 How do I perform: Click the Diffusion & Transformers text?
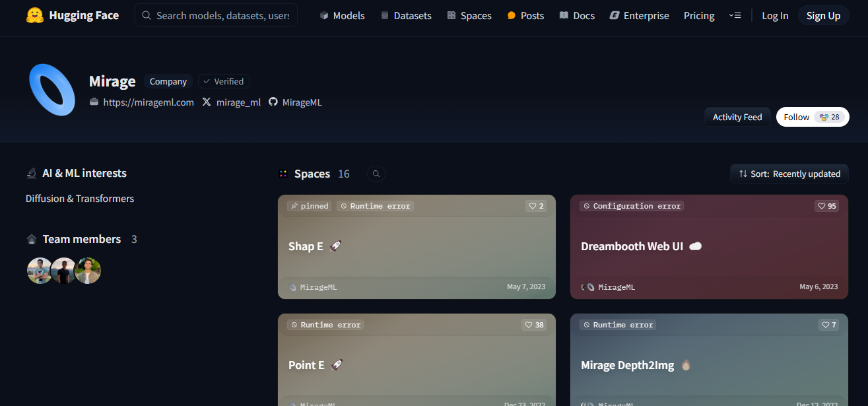point(80,199)
